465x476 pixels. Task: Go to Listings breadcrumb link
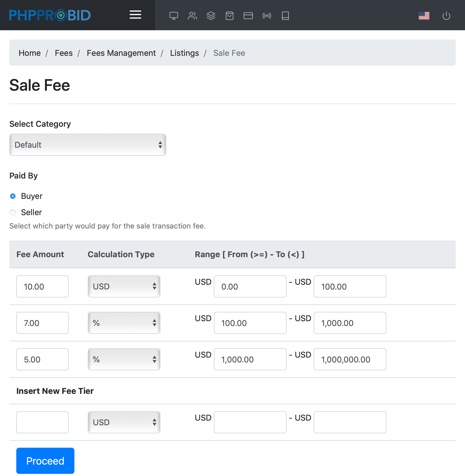pos(184,53)
